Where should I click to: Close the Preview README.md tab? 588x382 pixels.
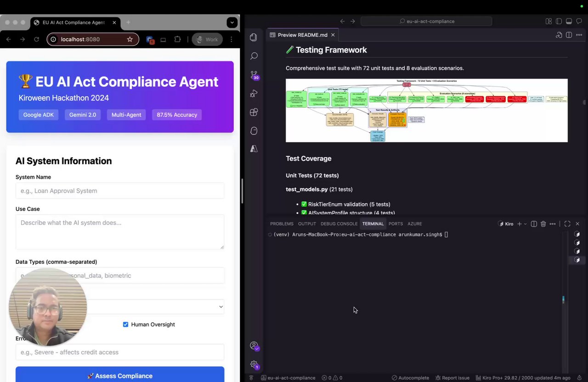pos(333,35)
